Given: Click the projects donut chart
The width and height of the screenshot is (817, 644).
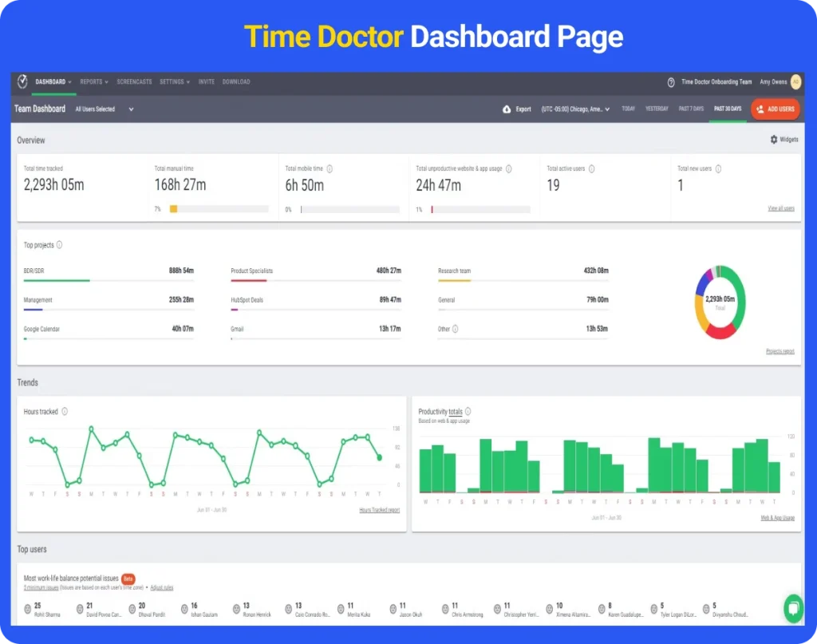Looking at the screenshot, I should 720,302.
